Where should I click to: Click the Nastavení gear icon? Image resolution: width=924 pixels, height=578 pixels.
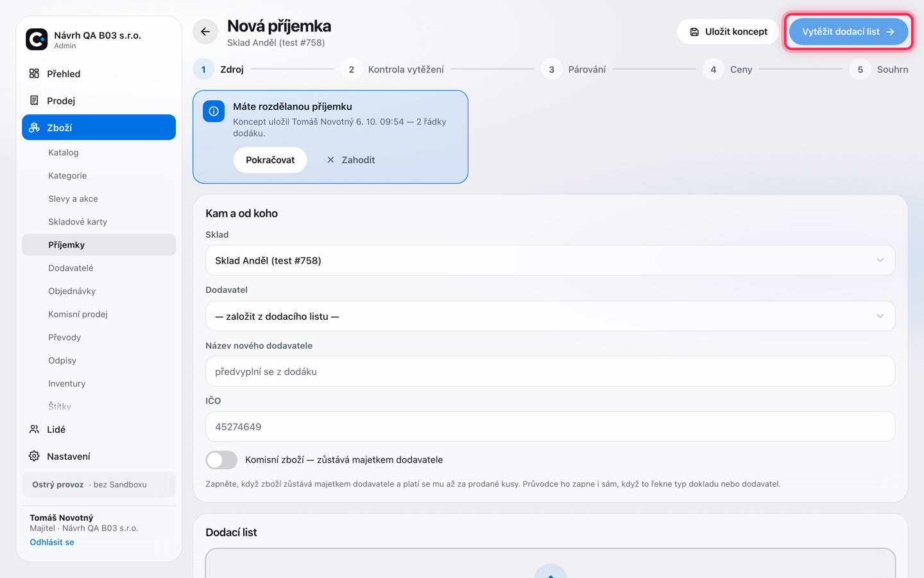34,457
